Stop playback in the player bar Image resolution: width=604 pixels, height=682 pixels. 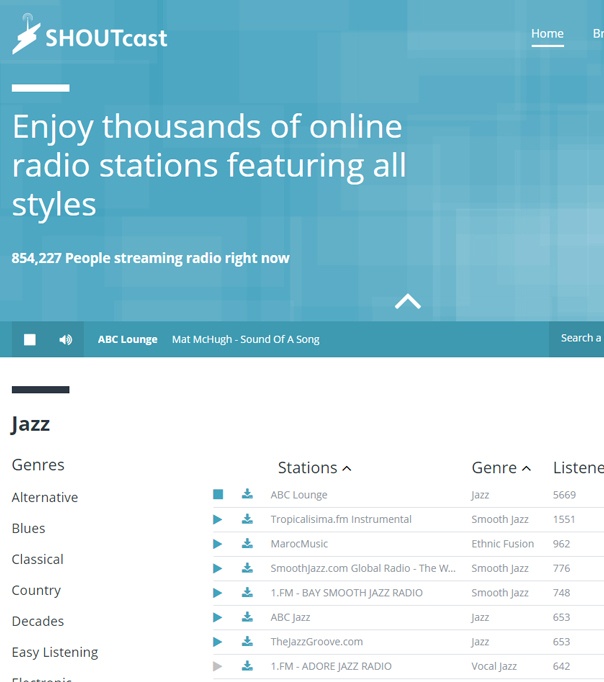click(x=30, y=339)
